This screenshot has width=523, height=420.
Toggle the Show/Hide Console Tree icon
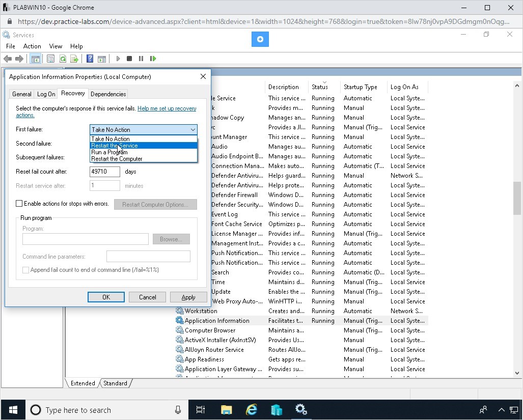point(35,59)
